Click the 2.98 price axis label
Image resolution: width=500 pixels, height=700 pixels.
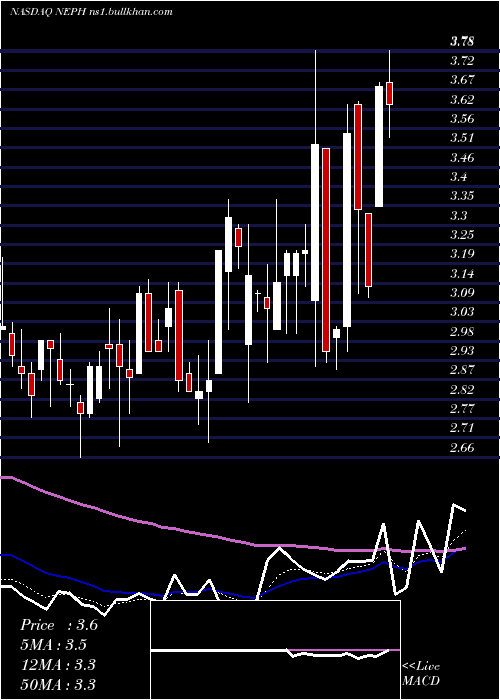pyautogui.click(x=462, y=332)
